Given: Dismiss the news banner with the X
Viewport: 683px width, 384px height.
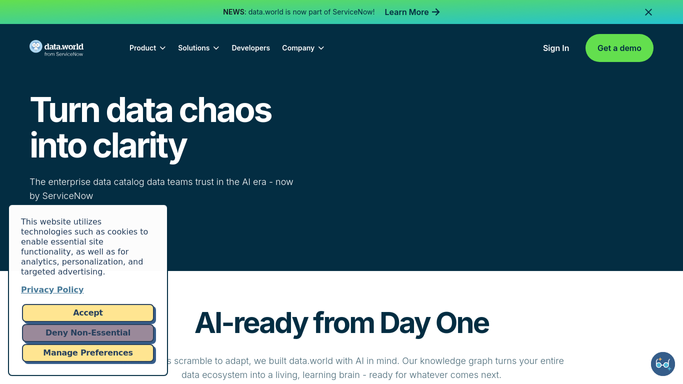Looking at the screenshot, I should [648, 12].
